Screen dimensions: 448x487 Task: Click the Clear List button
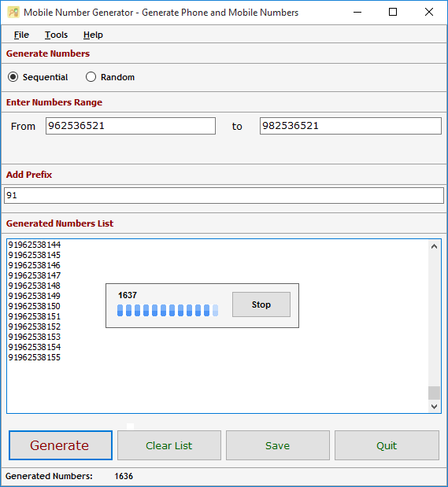click(169, 445)
